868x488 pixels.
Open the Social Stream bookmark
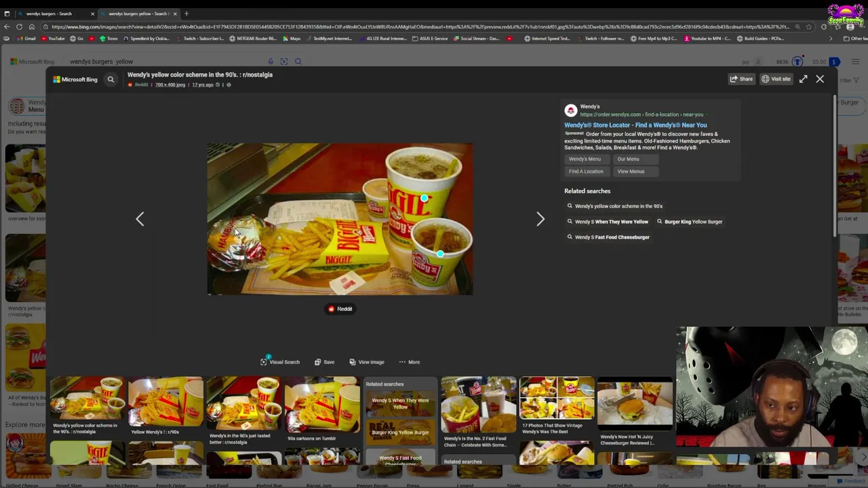[x=475, y=39]
